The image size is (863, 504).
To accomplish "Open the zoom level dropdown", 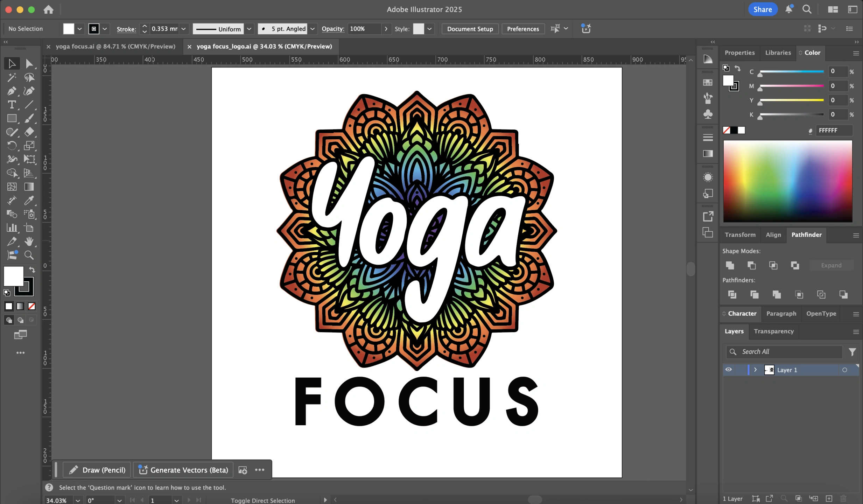I will [78, 500].
